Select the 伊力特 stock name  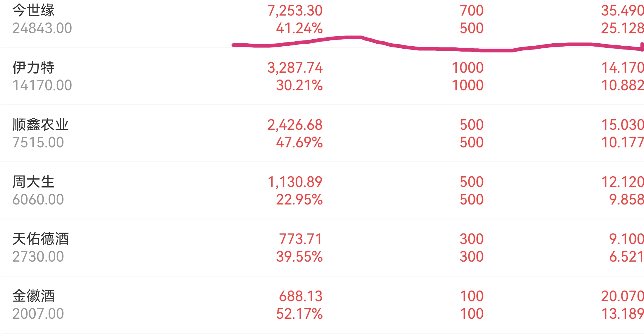pos(33,68)
